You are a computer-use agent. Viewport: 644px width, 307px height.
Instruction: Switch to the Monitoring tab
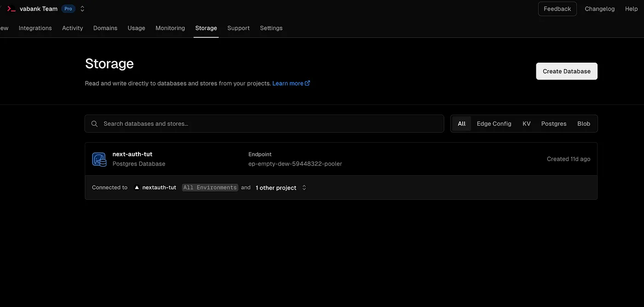pos(170,28)
